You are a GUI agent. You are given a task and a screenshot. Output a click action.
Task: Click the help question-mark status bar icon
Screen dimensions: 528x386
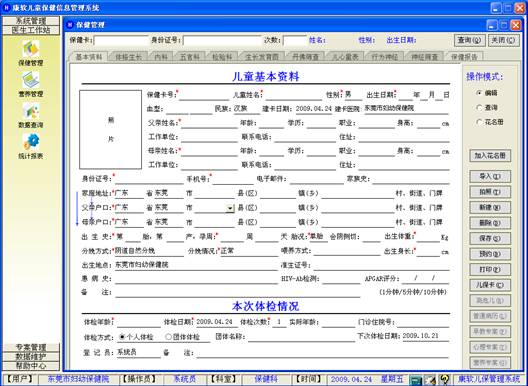pyautogui.click(x=444, y=380)
